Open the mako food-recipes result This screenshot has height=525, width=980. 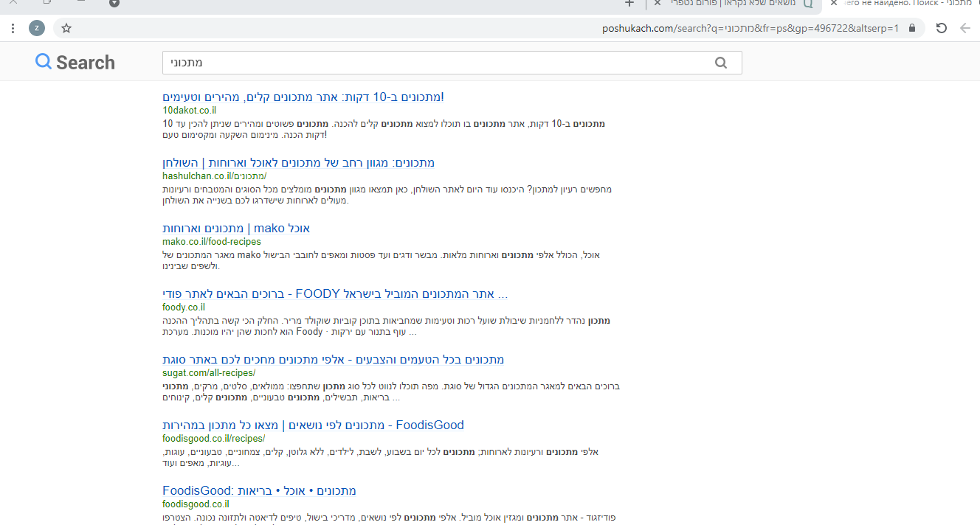tap(236, 229)
